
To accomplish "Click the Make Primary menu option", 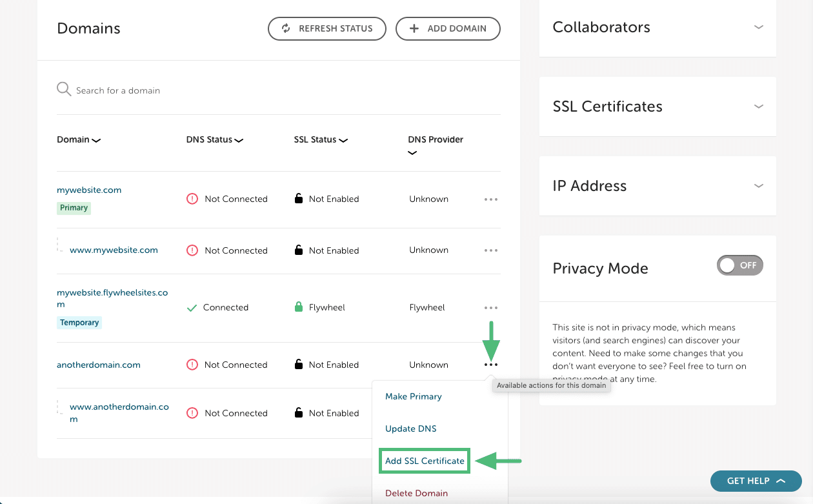I will [x=413, y=396].
